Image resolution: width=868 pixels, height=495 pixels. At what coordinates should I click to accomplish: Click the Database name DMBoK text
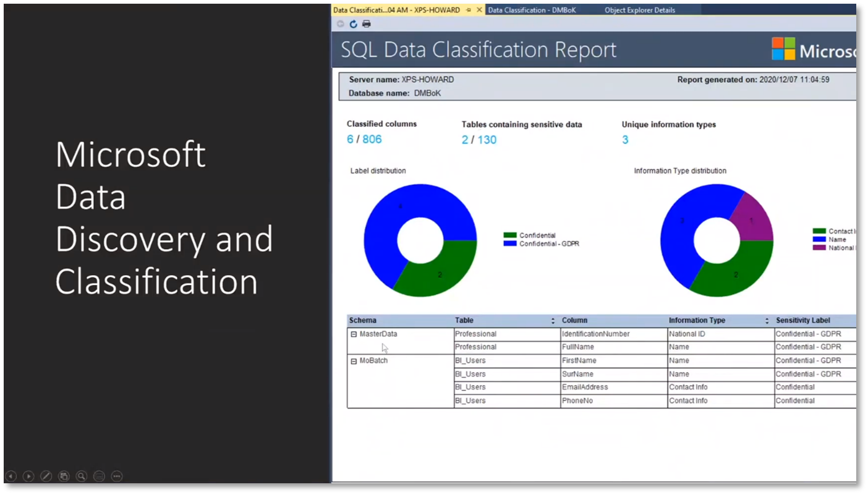394,93
